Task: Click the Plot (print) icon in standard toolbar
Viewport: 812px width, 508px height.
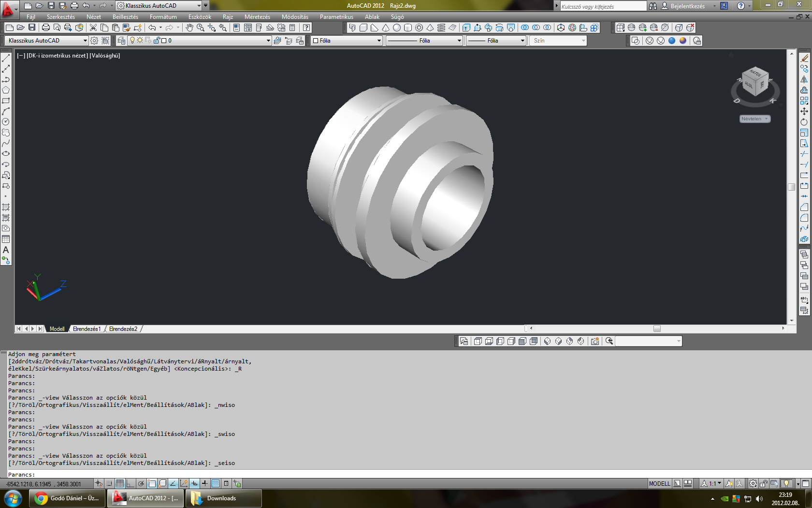Action: (x=46, y=28)
